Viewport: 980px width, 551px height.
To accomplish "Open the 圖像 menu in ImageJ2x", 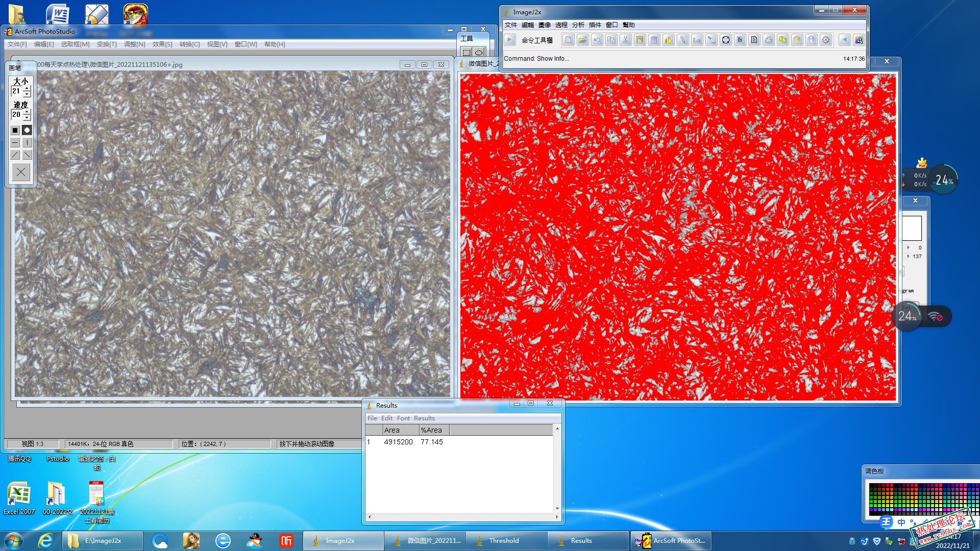I will (x=545, y=25).
